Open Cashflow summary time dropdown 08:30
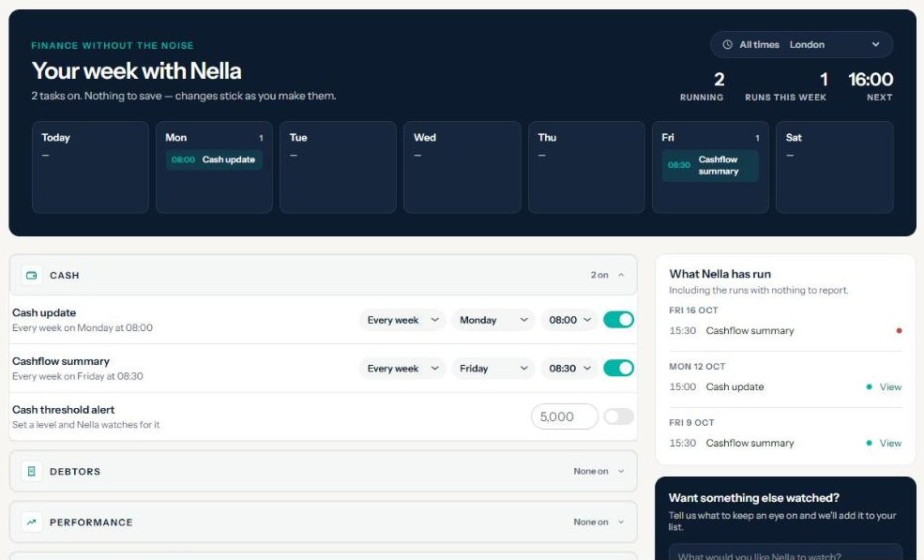This screenshot has height=560, width=924. click(x=569, y=369)
